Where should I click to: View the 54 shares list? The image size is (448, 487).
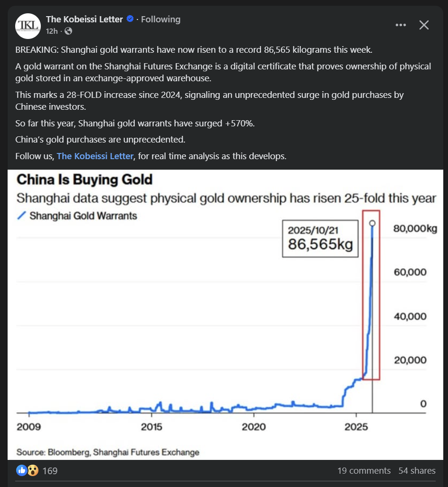pos(417,471)
